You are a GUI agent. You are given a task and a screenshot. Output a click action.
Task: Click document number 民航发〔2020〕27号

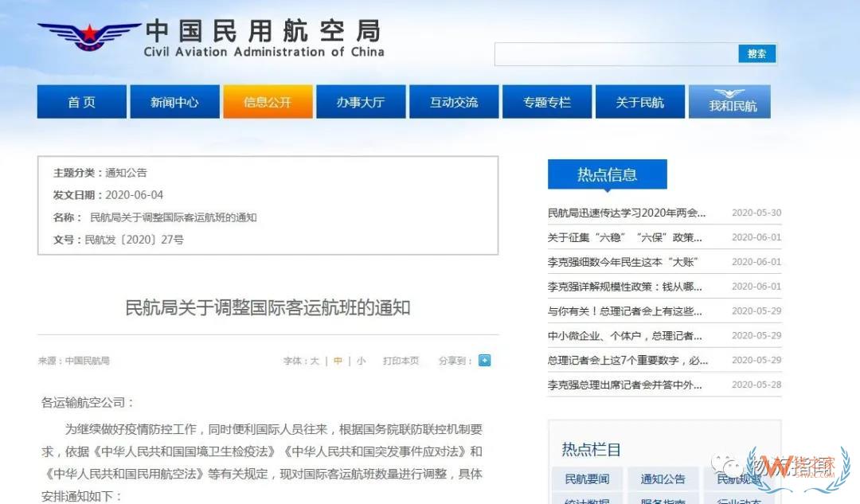click(x=135, y=240)
